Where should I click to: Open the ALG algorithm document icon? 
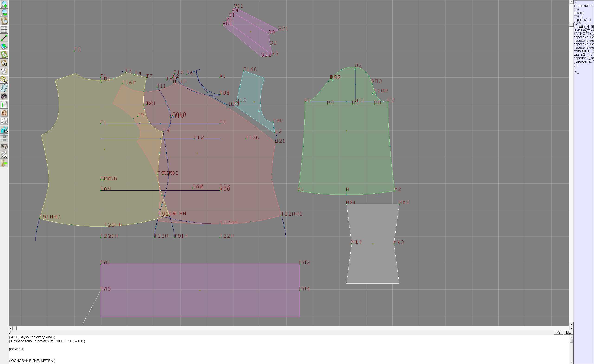tap(4, 155)
